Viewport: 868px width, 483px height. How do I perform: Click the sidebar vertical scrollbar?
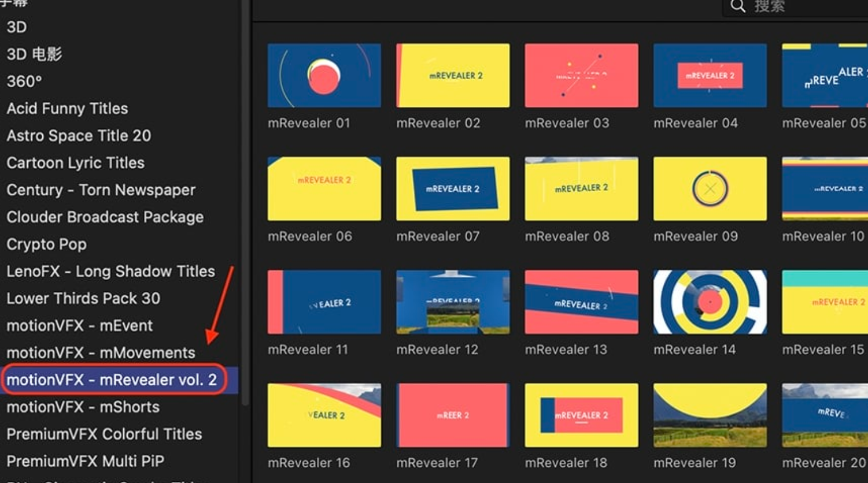[x=246, y=202]
